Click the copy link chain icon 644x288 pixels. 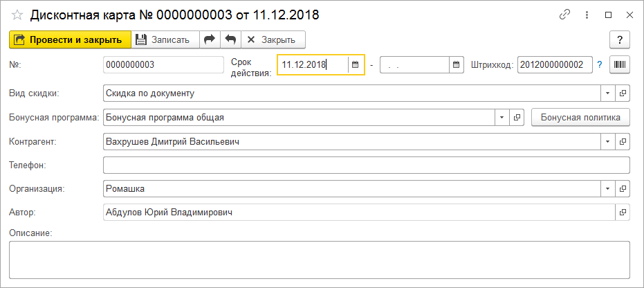coord(564,15)
